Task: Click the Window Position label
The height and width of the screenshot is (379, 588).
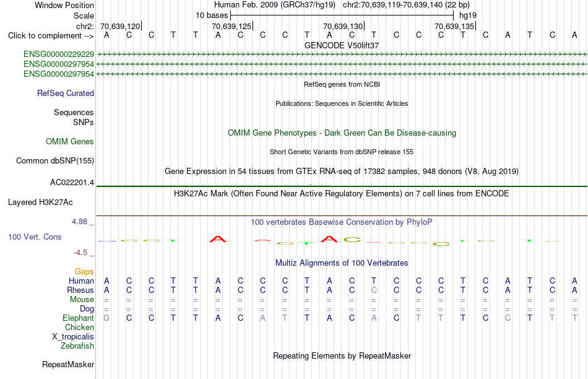Action: tap(64, 5)
